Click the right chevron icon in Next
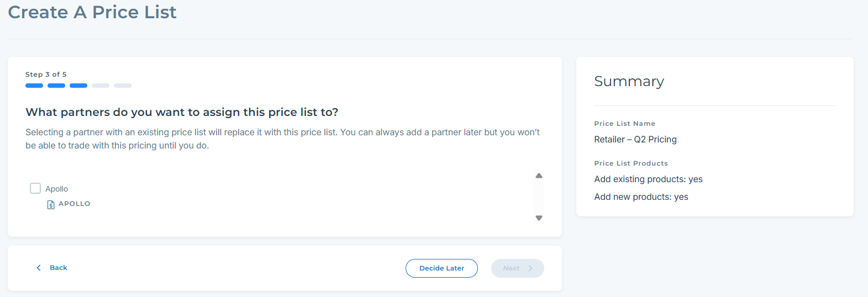The width and height of the screenshot is (868, 297). click(530, 268)
